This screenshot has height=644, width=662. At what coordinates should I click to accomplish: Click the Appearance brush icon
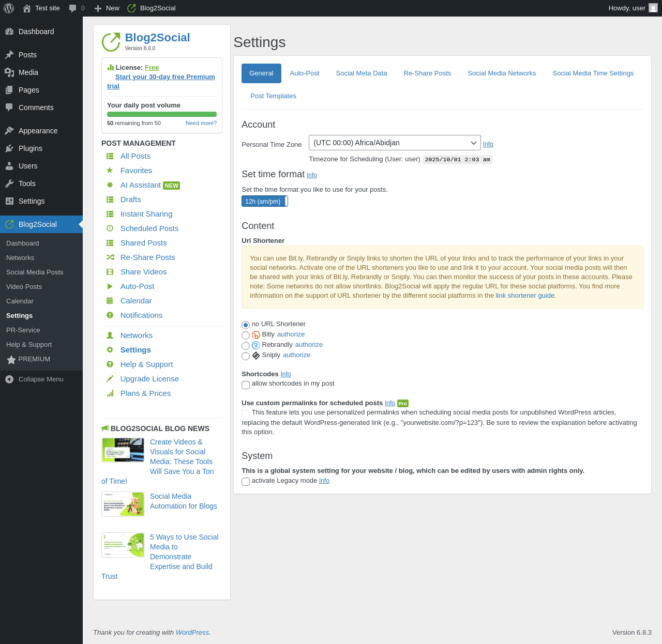pyautogui.click(x=9, y=131)
